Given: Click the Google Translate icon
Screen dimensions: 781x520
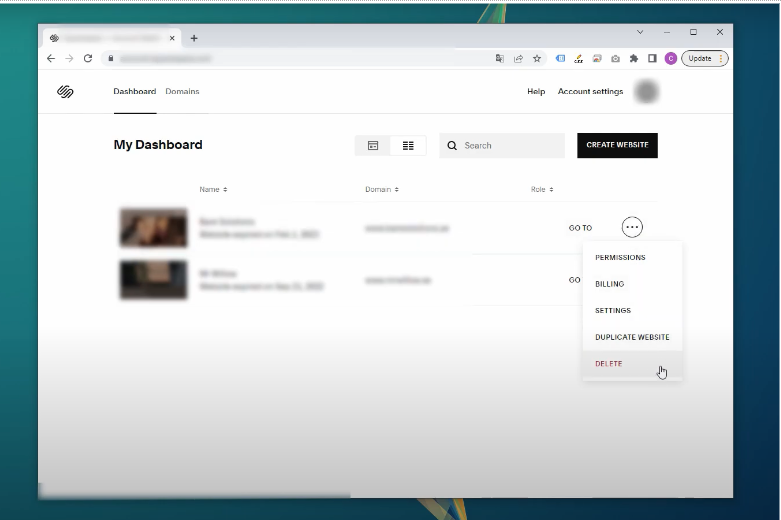Looking at the screenshot, I should pos(500,59).
